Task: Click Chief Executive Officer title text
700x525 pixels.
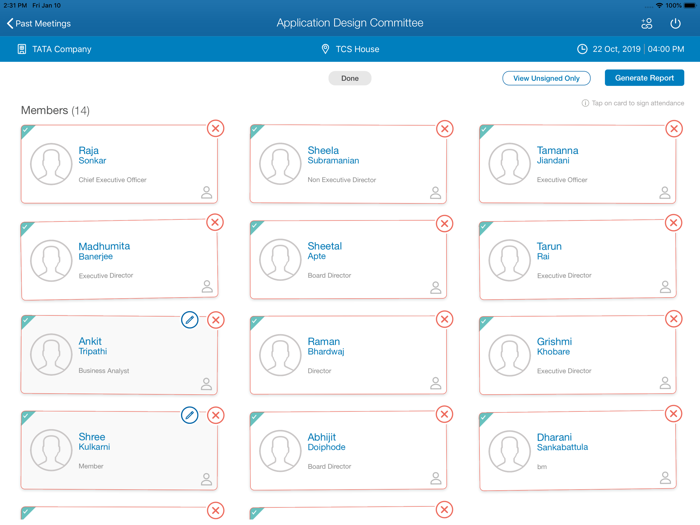Action: [x=112, y=180]
